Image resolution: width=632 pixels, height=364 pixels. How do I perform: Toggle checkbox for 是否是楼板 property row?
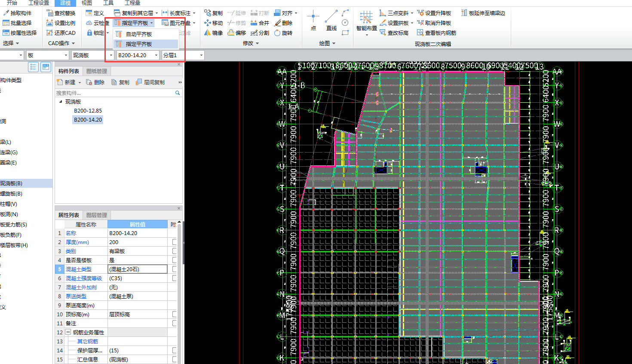point(175,260)
